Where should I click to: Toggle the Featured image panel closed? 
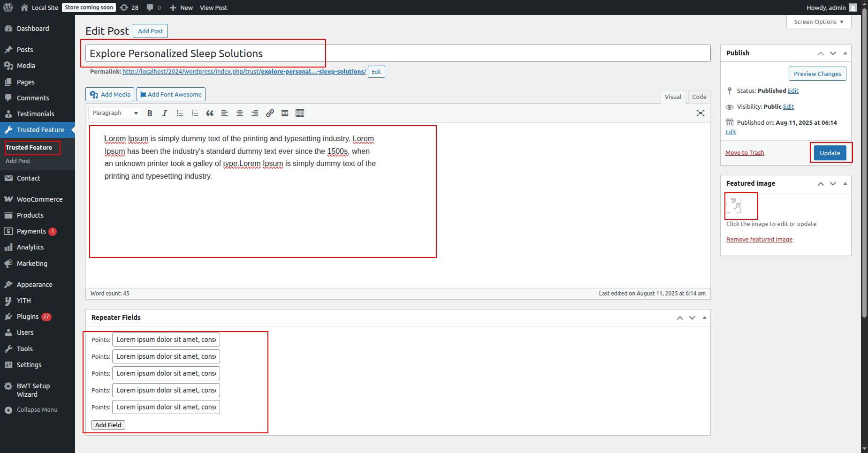pyautogui.click(x=845, y=183)
